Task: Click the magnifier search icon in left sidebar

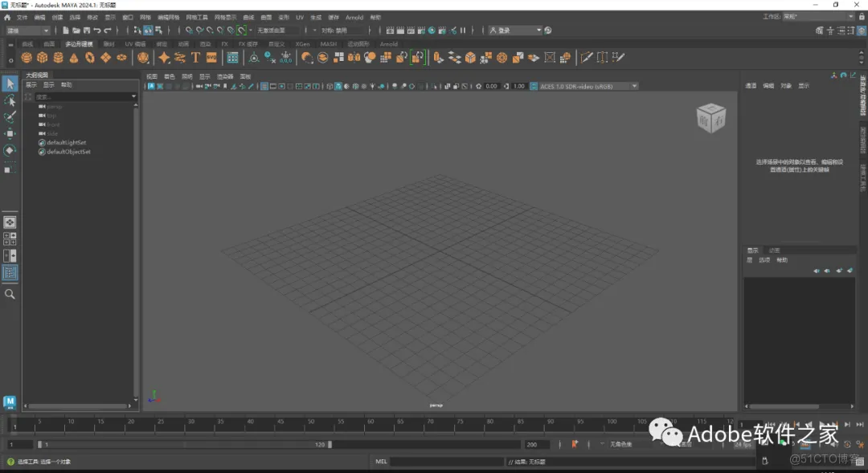Action: click(10, 294)
